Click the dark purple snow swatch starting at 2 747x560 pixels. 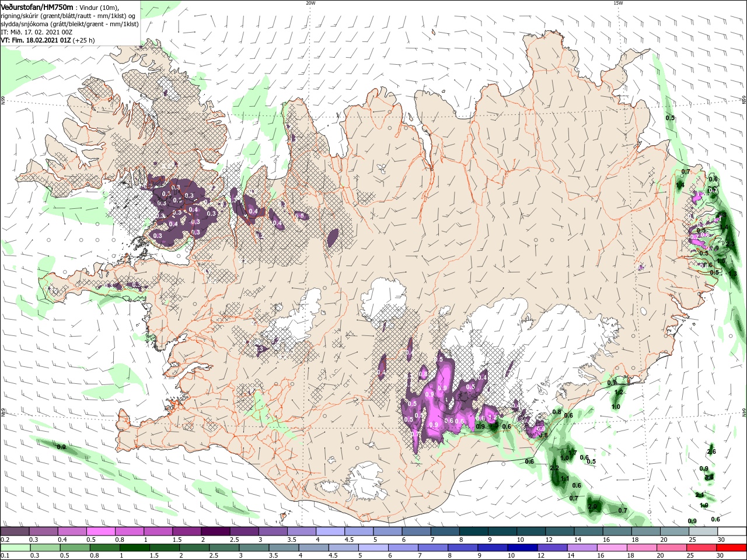click(215, 531)
